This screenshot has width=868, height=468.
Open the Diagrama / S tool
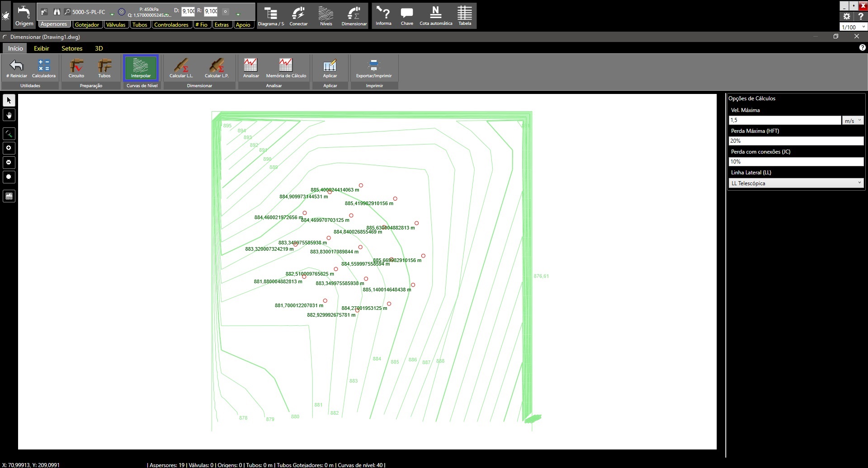tap(271, 16)
